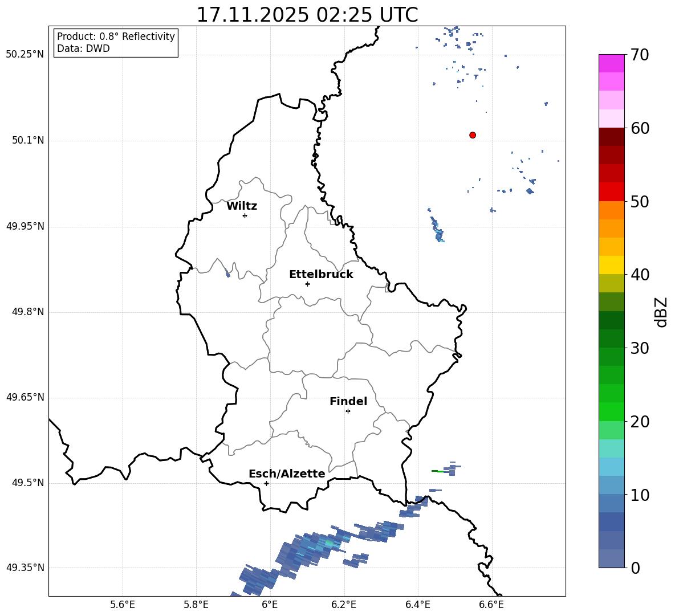Click the Esch/Alzette station cross marker
The width and height of the screenshot is (675, 616).
pos(266,483)
